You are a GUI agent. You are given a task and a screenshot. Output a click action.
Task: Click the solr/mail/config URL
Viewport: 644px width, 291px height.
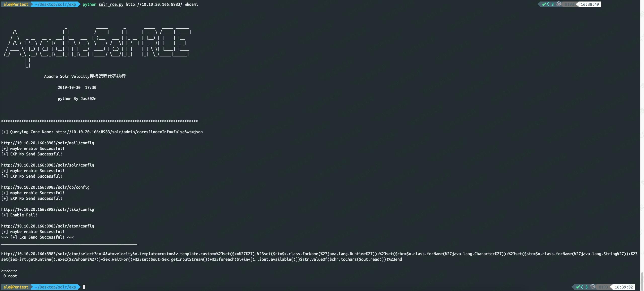tap(48, 143)
